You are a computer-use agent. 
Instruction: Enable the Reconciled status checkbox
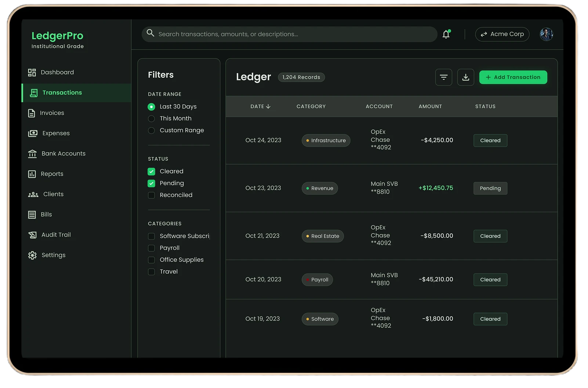[x=151, y=195]
